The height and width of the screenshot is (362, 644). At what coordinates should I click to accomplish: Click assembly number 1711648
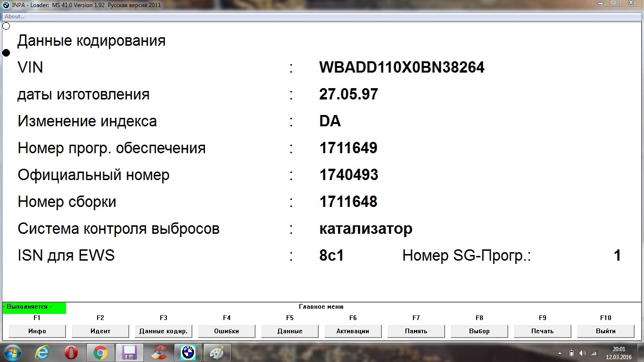pyautogui.click(x=348, y=202)
